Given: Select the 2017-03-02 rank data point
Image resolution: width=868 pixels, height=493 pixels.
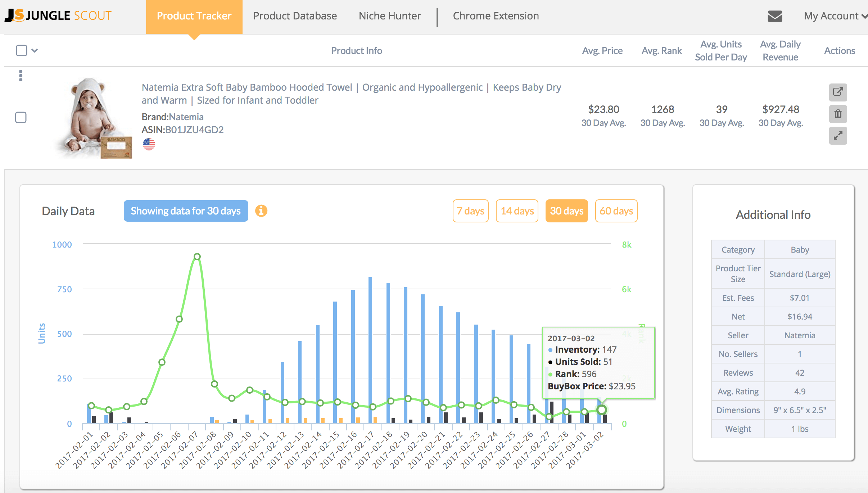Looking at the screenshot, I should [x=602, y=410].
